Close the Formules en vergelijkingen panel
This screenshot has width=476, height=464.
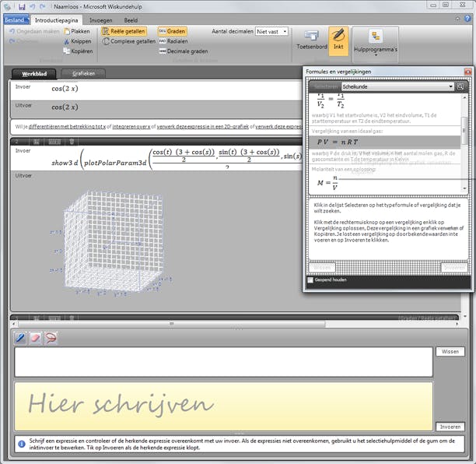(467, 72)
